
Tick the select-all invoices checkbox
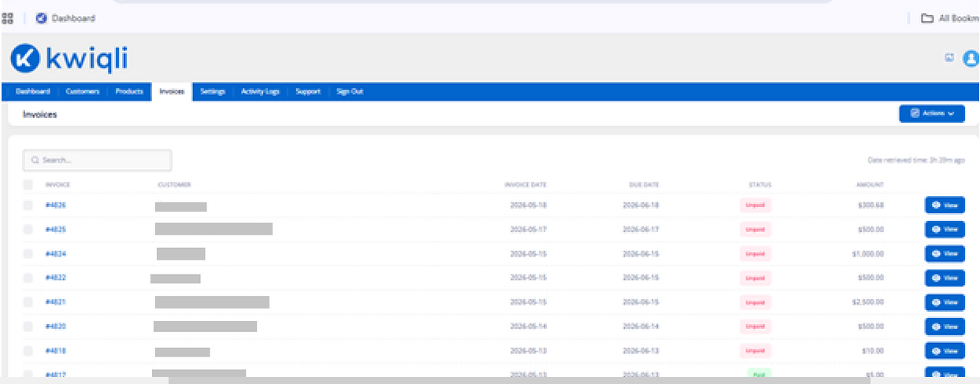pos(28,184)
